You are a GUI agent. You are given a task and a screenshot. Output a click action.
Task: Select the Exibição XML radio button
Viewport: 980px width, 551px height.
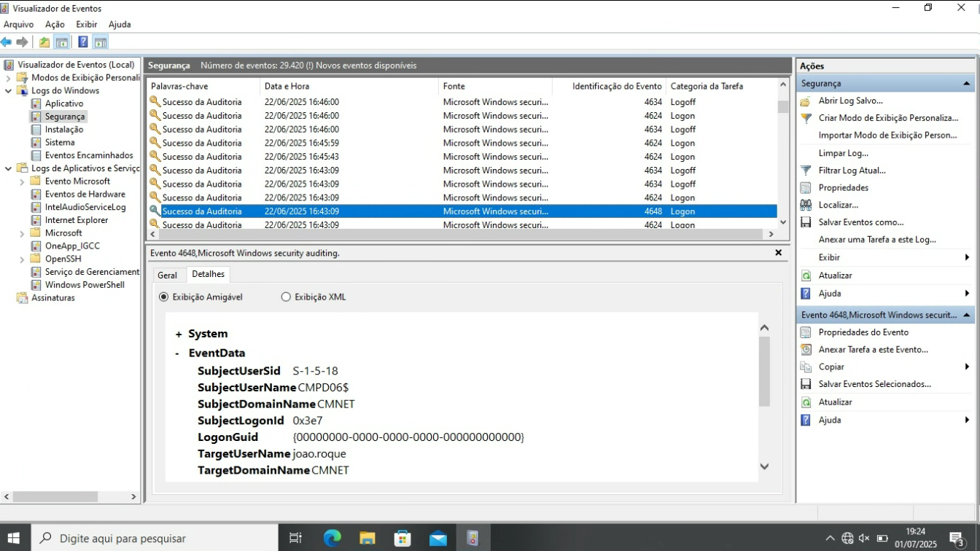(286, 297)
